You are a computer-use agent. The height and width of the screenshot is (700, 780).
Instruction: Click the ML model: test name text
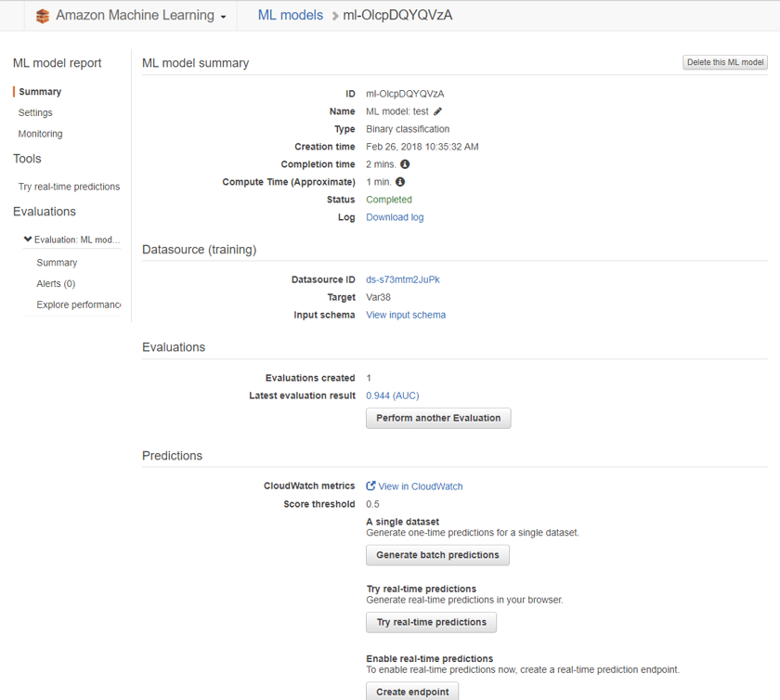point(397,111)
